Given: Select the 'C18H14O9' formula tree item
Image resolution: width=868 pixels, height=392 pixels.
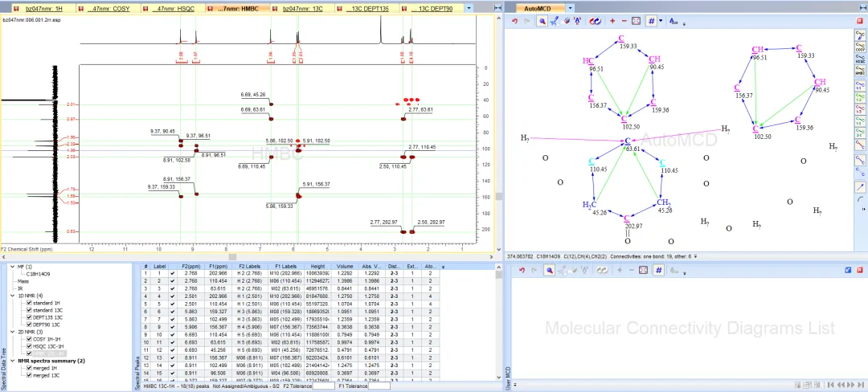Looking at the screenshot, I should tap(39, 274).
